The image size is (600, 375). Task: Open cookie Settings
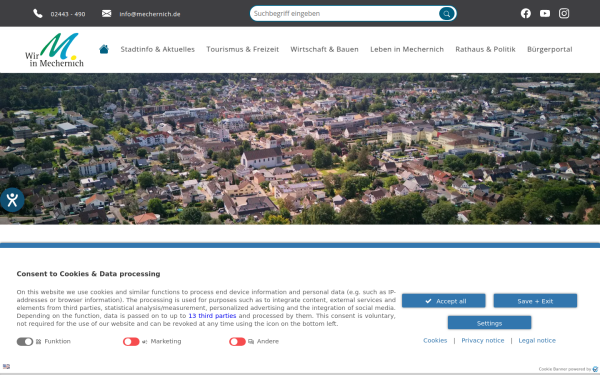coord(489,323)
